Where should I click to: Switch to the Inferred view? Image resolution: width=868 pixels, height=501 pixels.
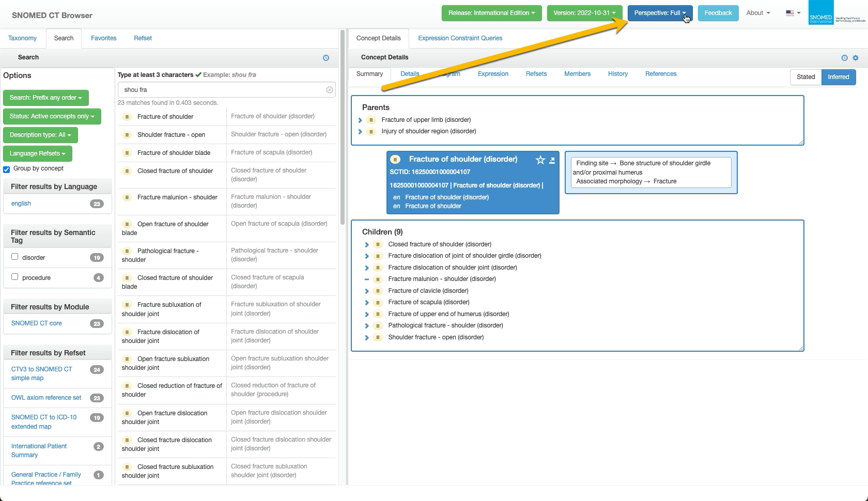[x=838, y=77]
